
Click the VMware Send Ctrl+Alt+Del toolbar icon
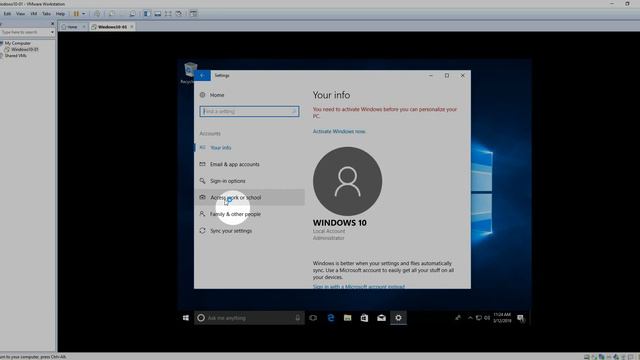click(97, 13)
